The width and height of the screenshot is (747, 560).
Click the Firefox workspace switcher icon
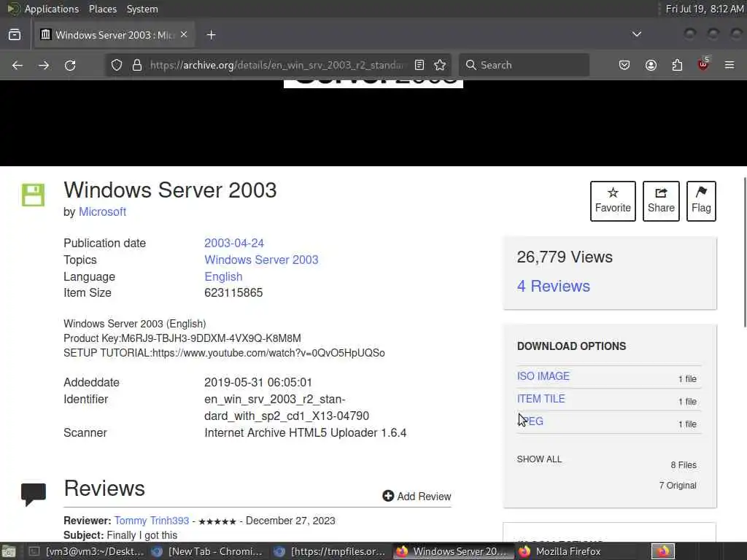click(x=662, y=551)
